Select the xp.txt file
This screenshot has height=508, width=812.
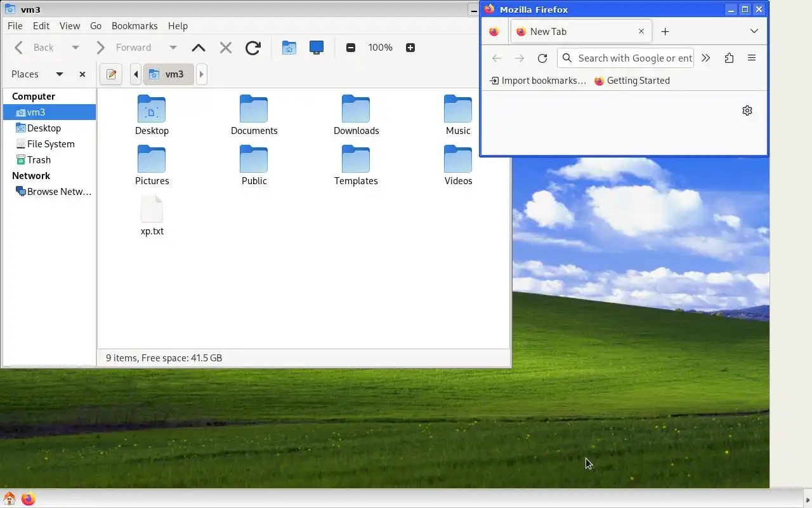click(152, 216)
